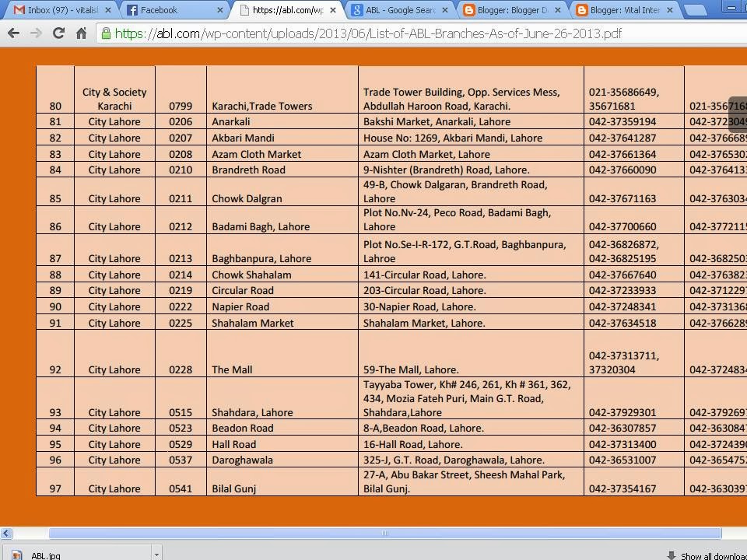The image size is (747, 560).
Task: Click branch name 'Karachi,Trade Towers'
Action: [262, 107]
